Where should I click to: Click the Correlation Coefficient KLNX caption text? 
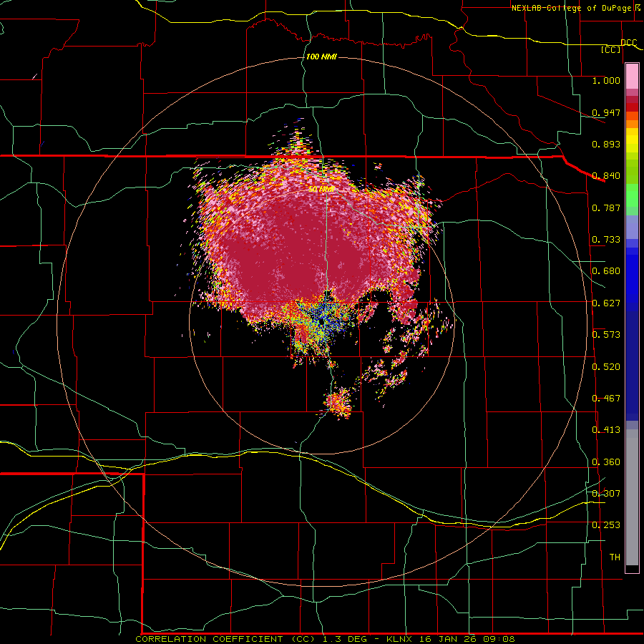pyautogui.click(x=325, y=639)
